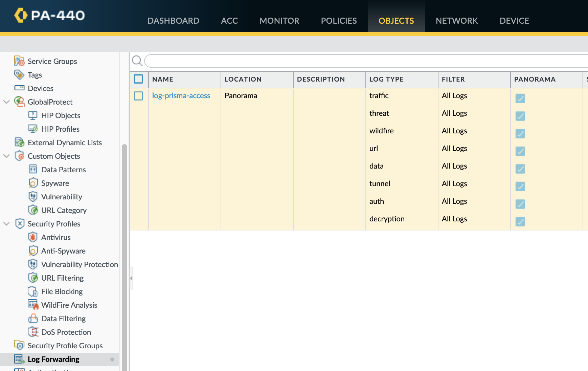
Task: Go to the DEVICE tab
Action: tap(514, 21)
